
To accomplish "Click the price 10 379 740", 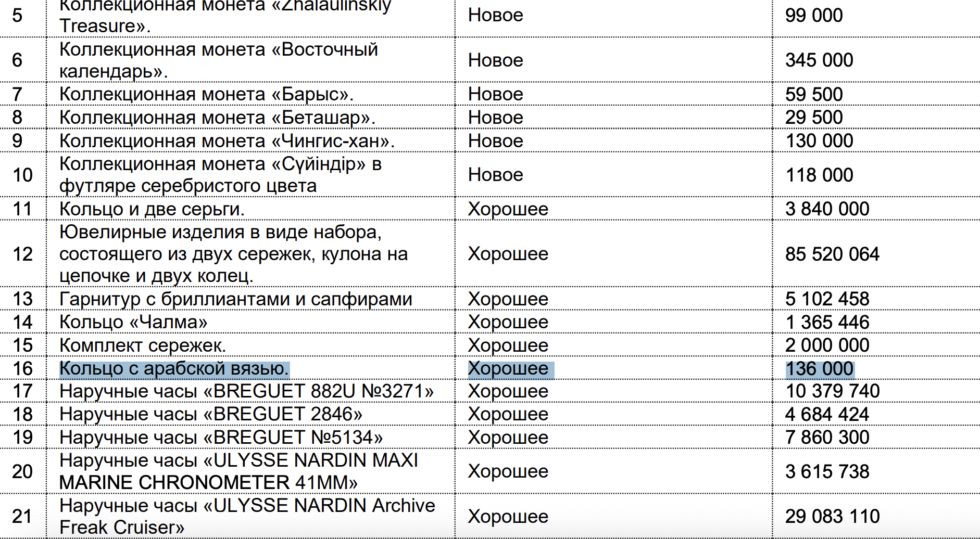I will [x=832, y=391].
